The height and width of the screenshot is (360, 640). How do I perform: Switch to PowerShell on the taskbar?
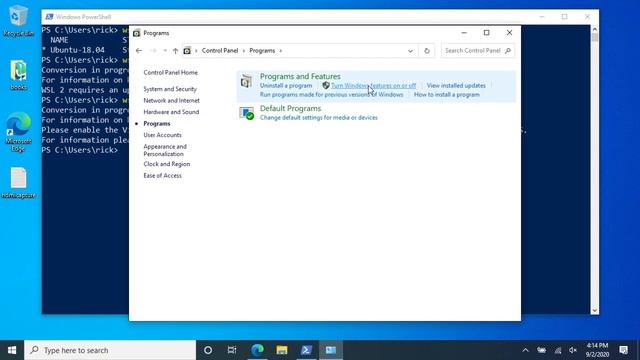click(306, 350)
